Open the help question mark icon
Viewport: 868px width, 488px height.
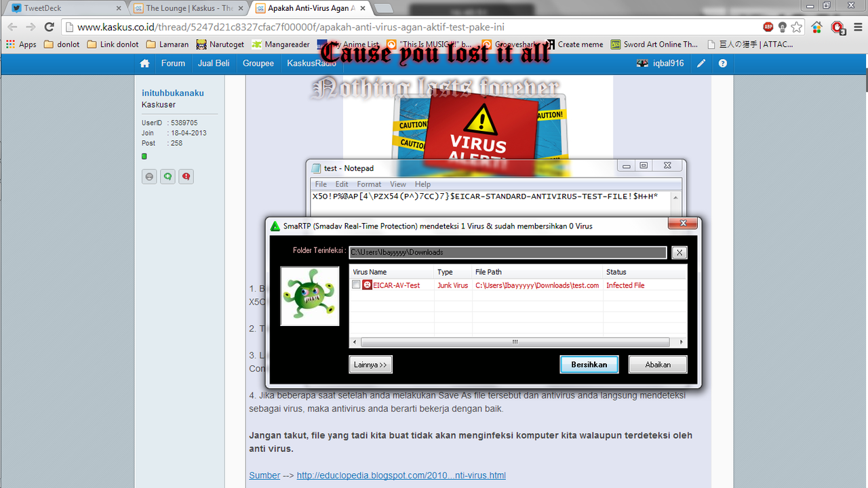click(x=723, y=63)
